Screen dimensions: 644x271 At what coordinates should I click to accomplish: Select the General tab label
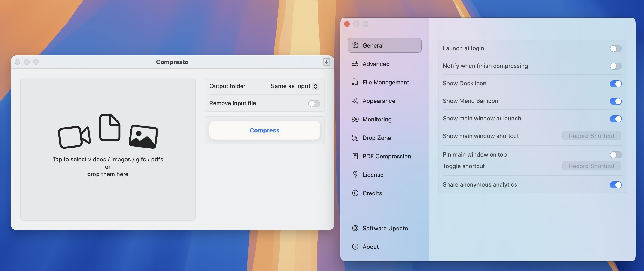click(x=373, y=45)
